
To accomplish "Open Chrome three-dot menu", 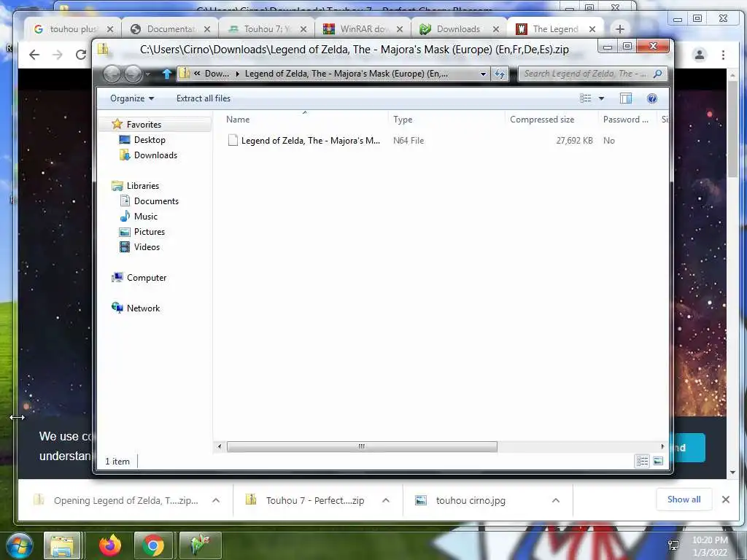I will point(723,55).
